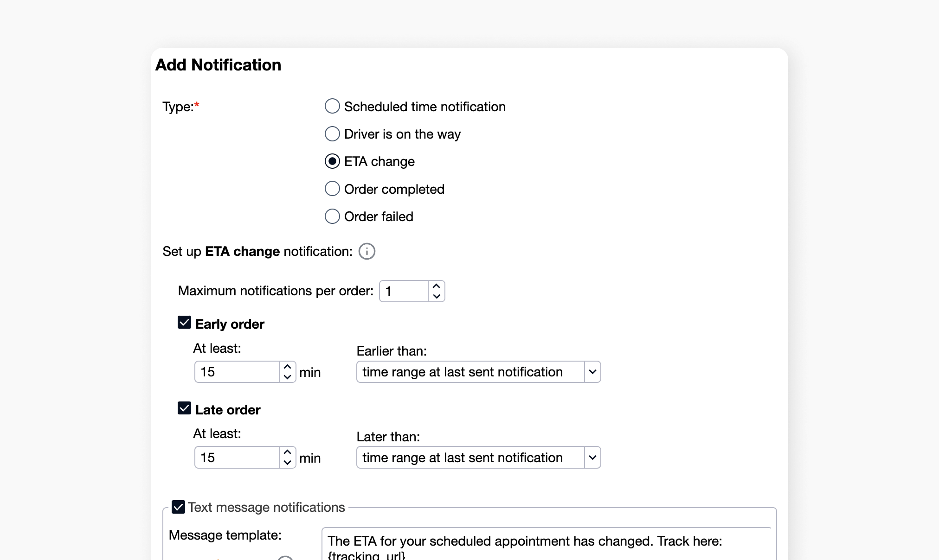Image resolution: width=939 pixels, height=560 pixels.
Task: Open the Later than dropdown
Action: (x=478, y=458)
